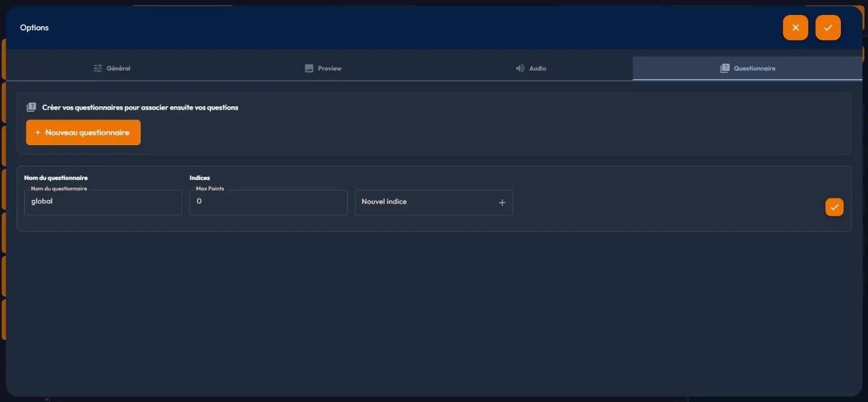The height and width of the screenshot is (402, 868).
Task: Confirm options with the header checkmark button
Action: [828, 28]
